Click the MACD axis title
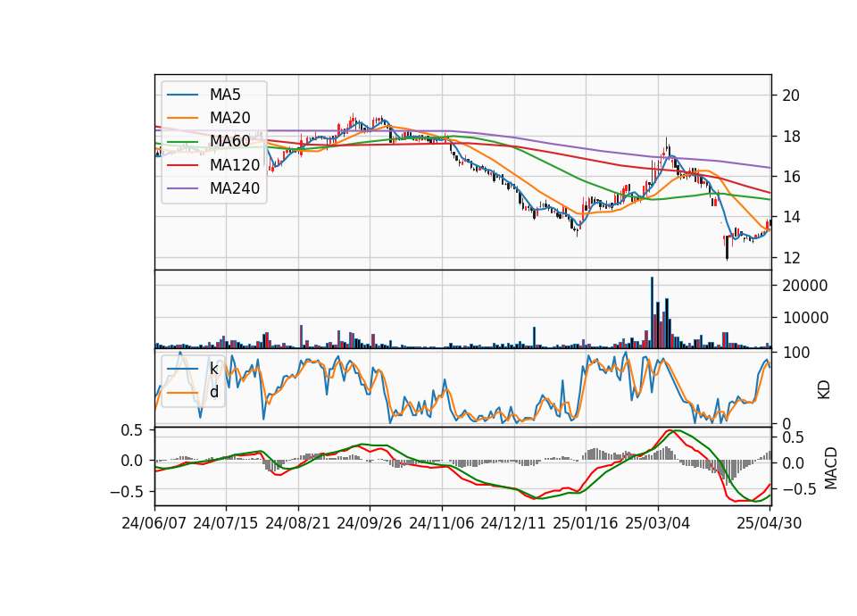 coord(831,468)
